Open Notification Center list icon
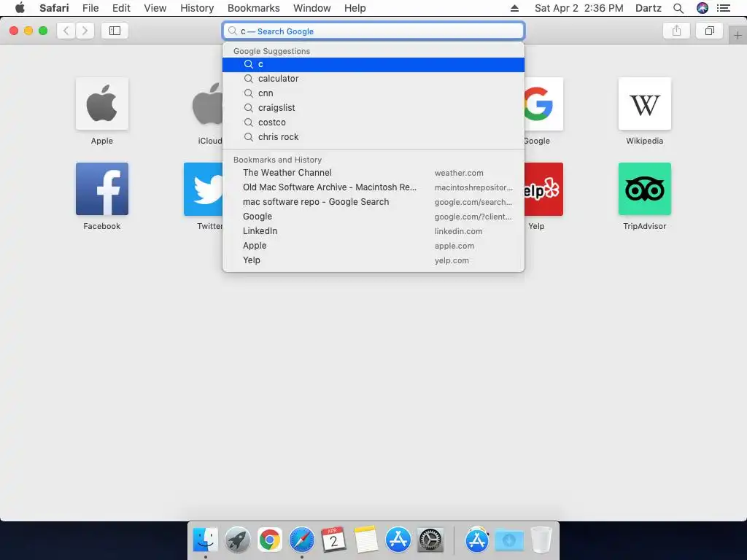747x560 pixels. click(x=724, y=8)
